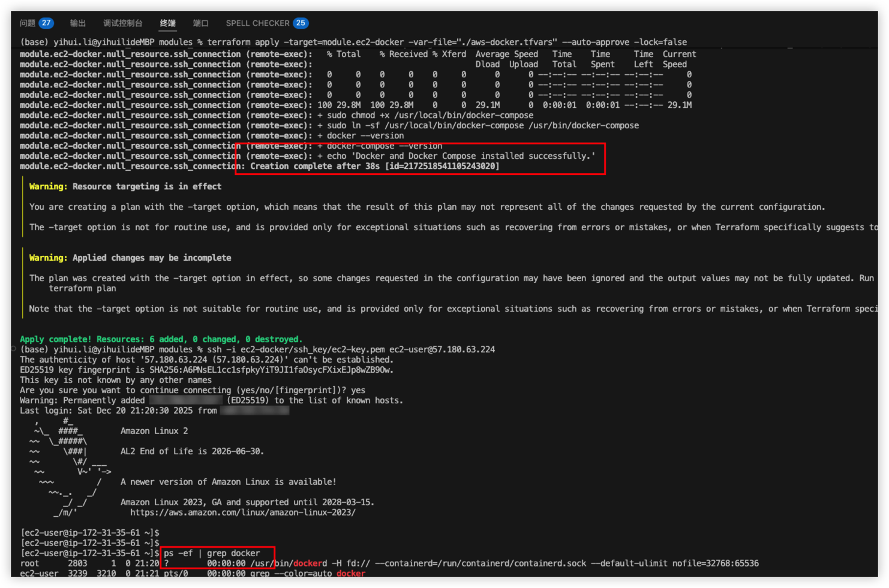This screenshot has width=889, height=588.
Task: Open the SPELL CHECKER panel tab
Action: click(x=257, y=23)
